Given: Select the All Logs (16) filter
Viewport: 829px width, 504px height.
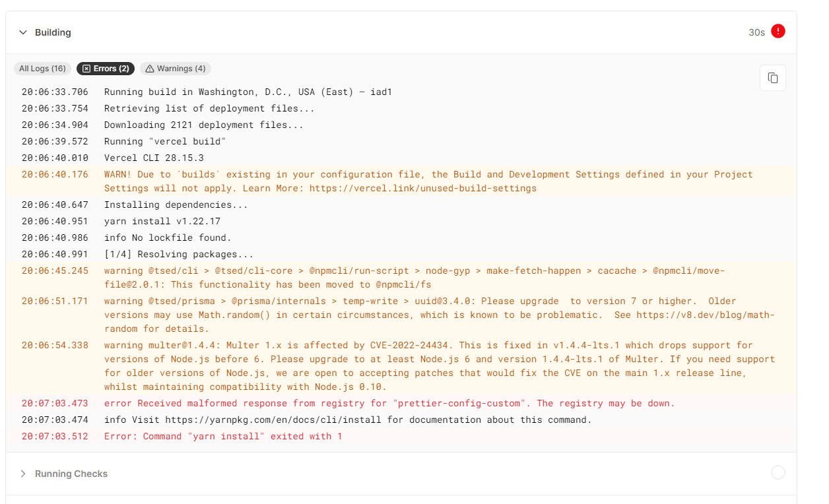Looking at the screenshot, I should tap(42, 68).
